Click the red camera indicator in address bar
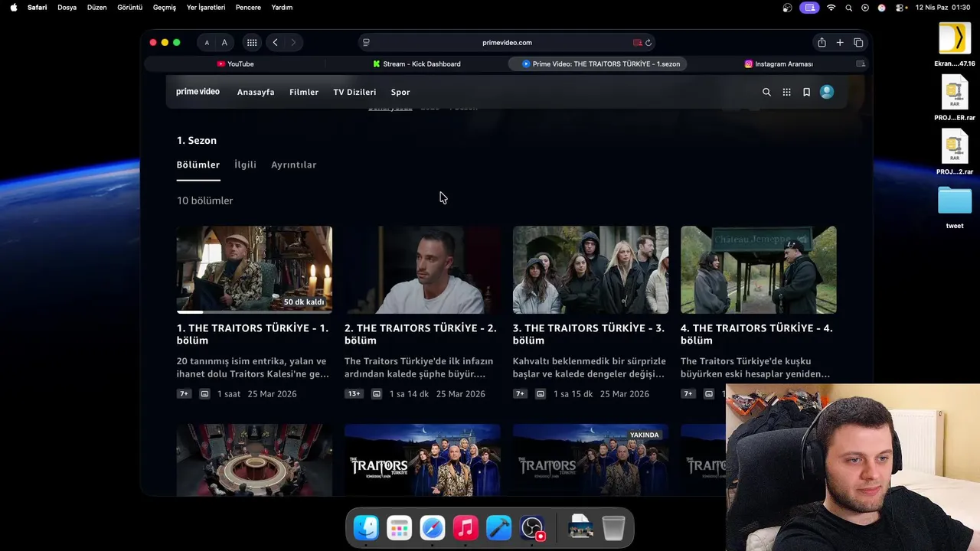 click(x=637, y=43)
